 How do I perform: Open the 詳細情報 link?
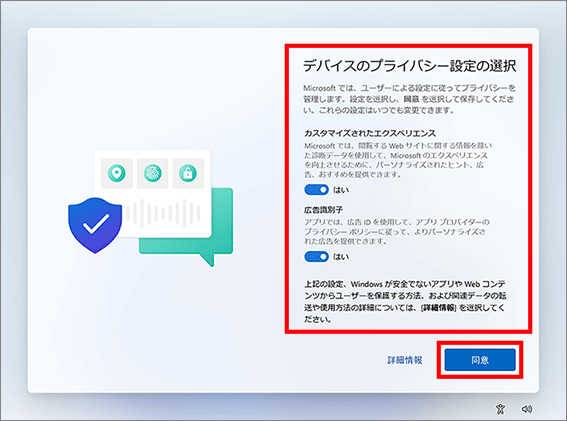tap(405, 360)
